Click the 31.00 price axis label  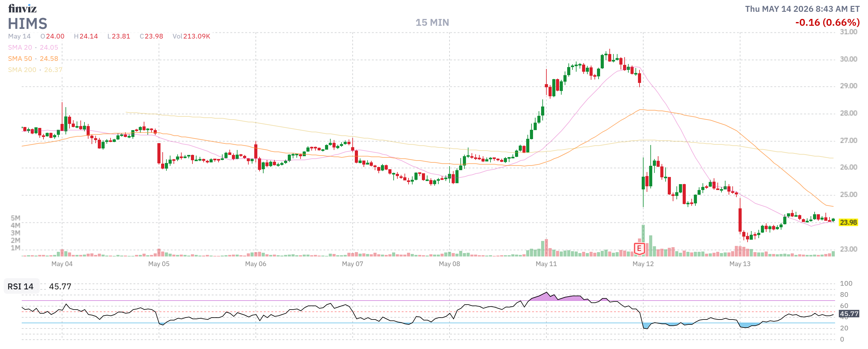pyautogui.click(x=848, y=32)
